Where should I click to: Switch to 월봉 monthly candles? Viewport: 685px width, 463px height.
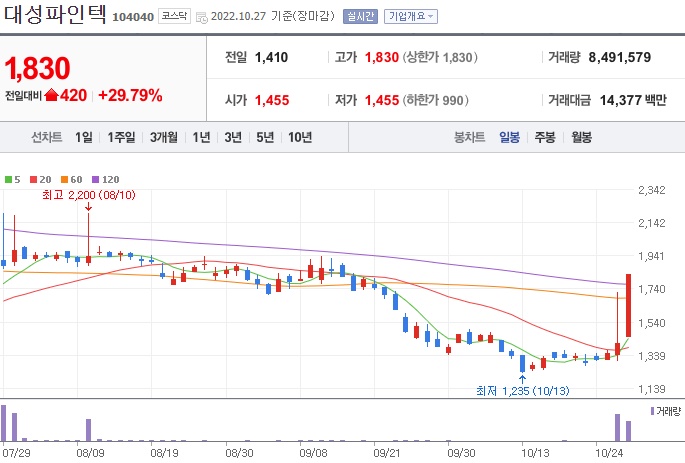581,138
